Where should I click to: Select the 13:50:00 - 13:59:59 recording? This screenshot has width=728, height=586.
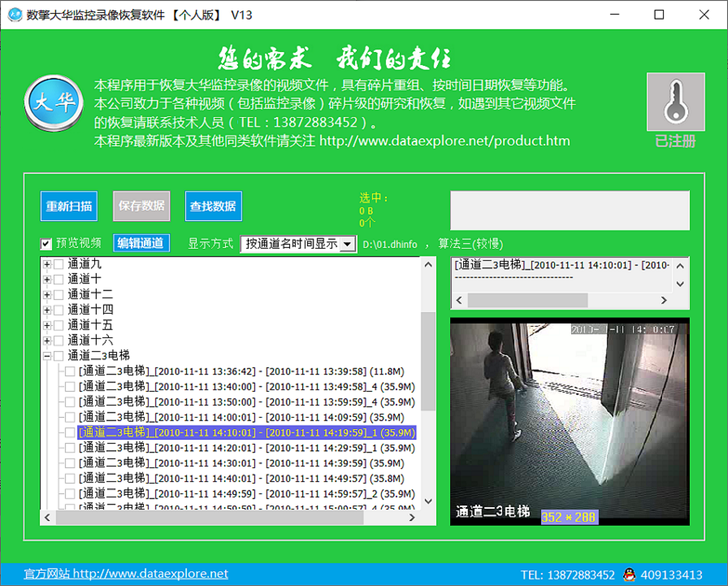tap(246, 402)
